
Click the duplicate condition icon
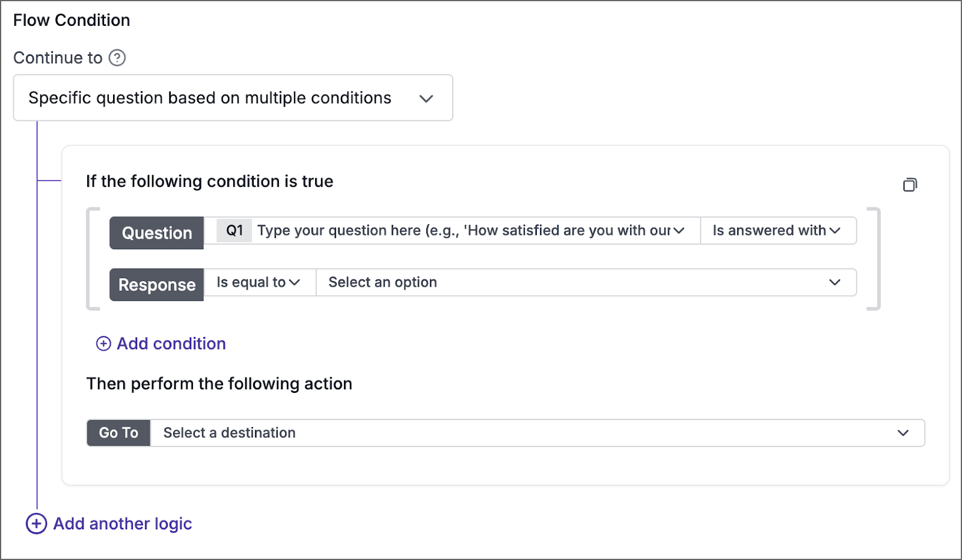pyautogui.click(x=910, y=184)
